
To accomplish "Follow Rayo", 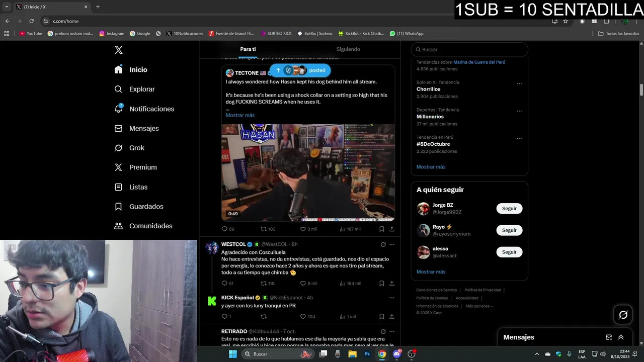I will pos(509,230).
